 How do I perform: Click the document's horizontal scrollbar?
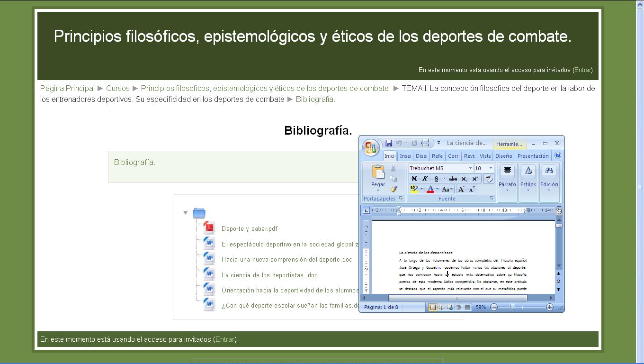(457, 298)
